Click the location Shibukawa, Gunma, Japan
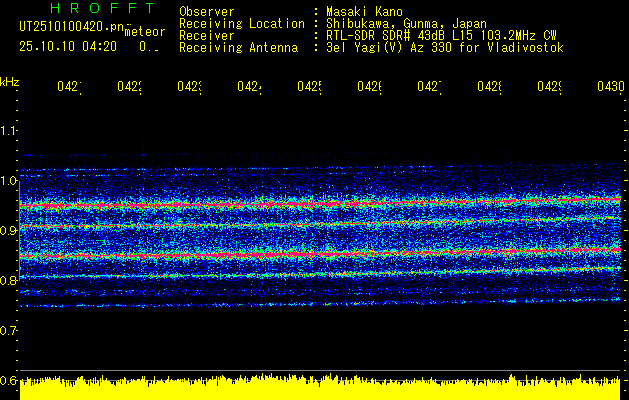This screenshot has width=629, height=400. 406,24
